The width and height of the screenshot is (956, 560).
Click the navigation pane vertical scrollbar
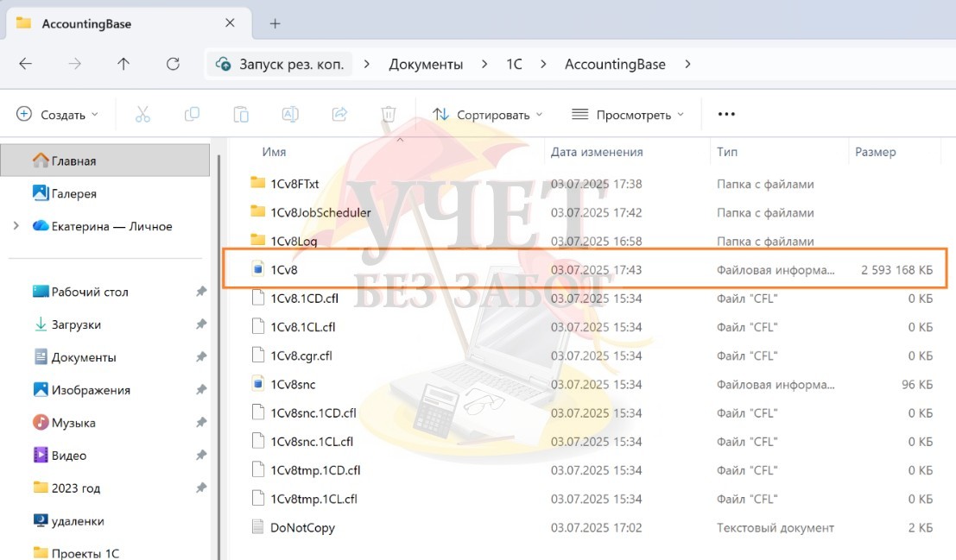click(x=218, y=356)
